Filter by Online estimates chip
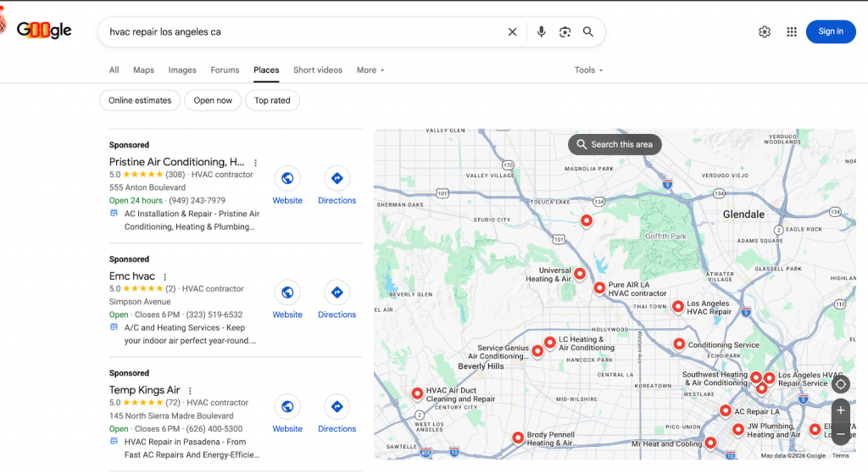 (140, 100)
